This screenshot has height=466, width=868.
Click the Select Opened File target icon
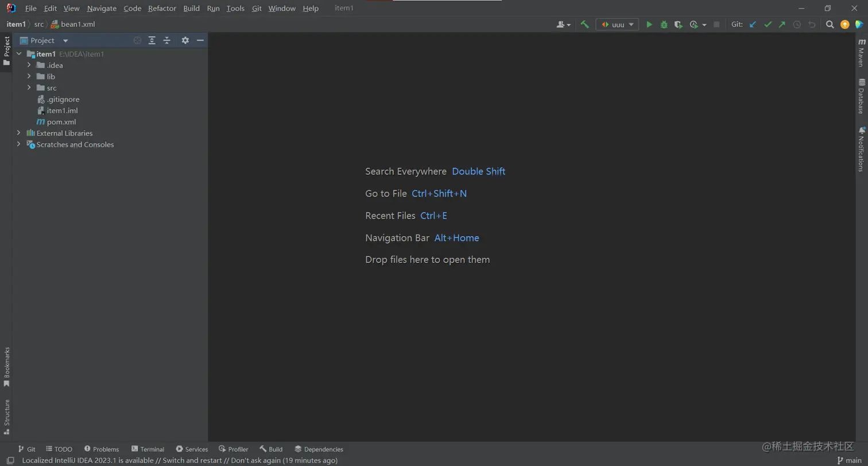tap(137, 40)
